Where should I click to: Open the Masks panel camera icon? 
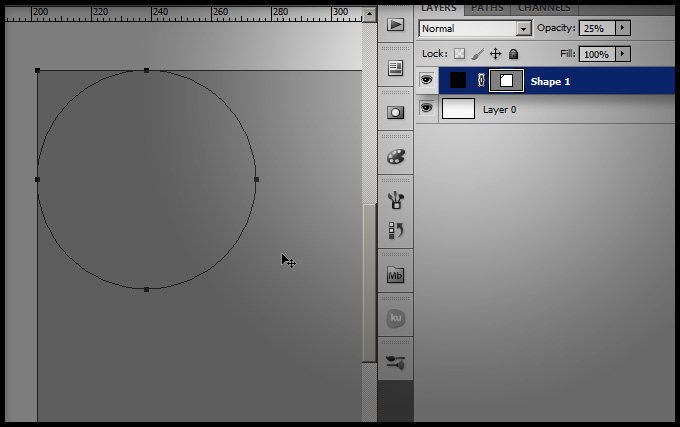pos(396,112)
